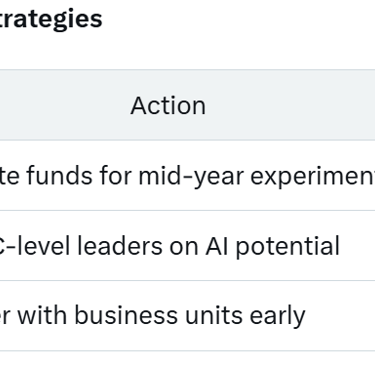
Task: Click the with business units early cell
Action: coord(187,316)
